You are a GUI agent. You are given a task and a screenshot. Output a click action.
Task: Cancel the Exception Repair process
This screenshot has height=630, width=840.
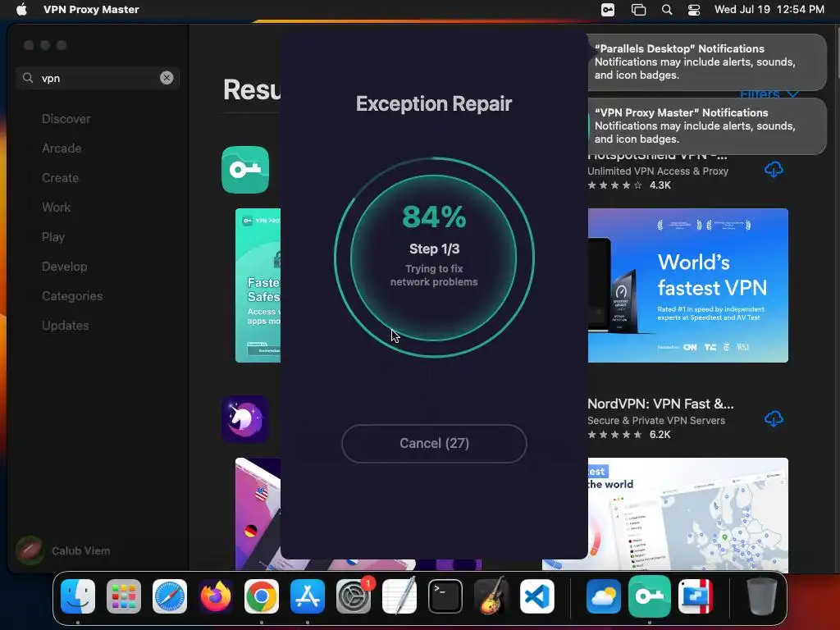[434, 444]
